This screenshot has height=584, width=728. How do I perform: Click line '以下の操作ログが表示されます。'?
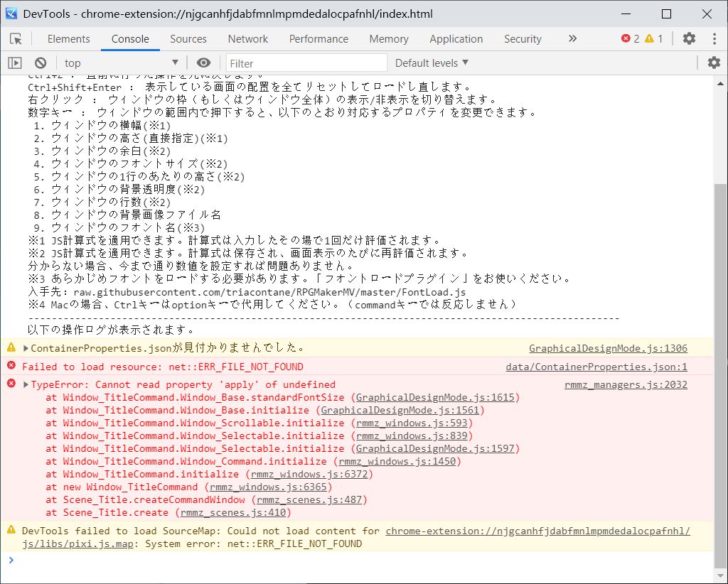click(x=112, y=330)
